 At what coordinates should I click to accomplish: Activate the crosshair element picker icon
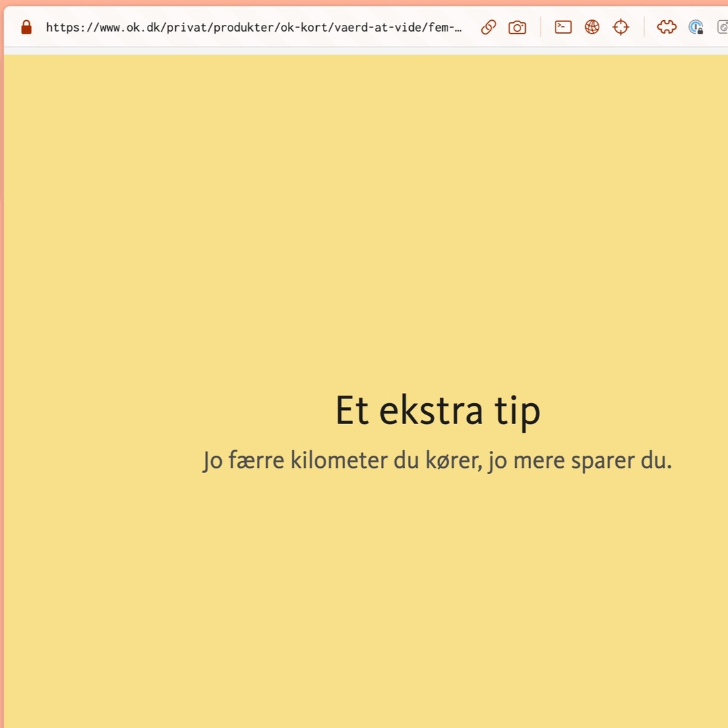[x=620, y=28]
